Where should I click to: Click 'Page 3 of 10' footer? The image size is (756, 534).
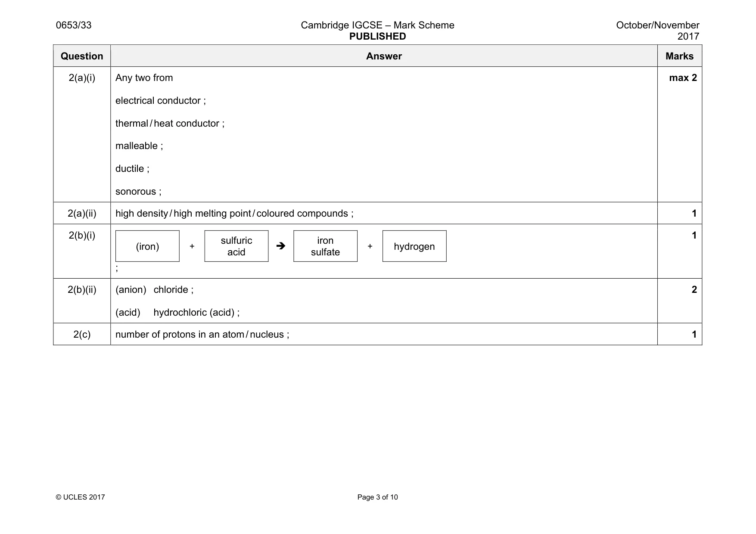click(x=377, y=497)
